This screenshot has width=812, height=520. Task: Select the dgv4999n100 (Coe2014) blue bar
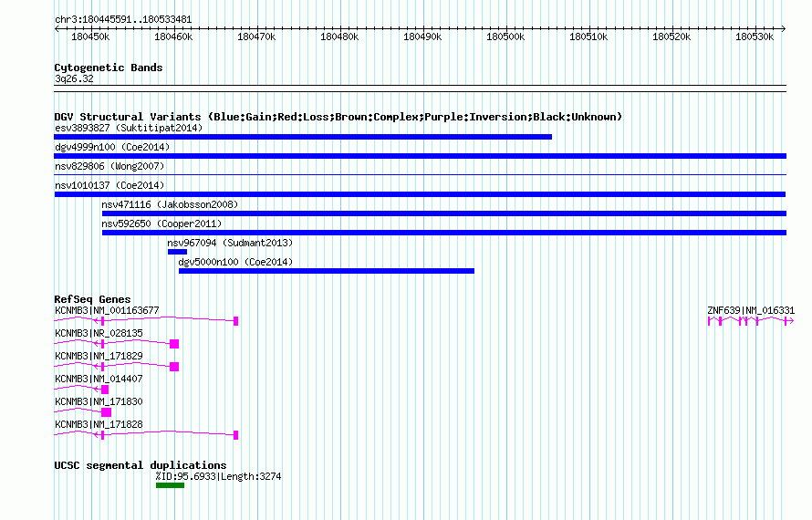[x=420, y=156]
